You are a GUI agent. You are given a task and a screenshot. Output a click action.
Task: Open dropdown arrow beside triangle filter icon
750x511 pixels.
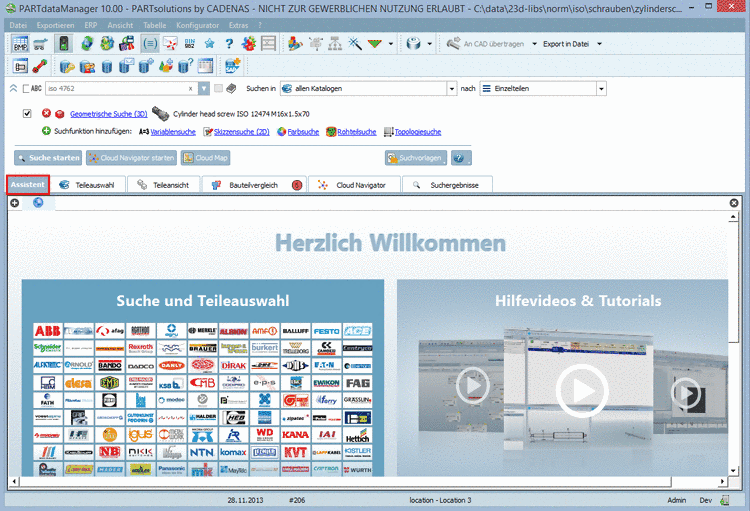click(391, 44)
